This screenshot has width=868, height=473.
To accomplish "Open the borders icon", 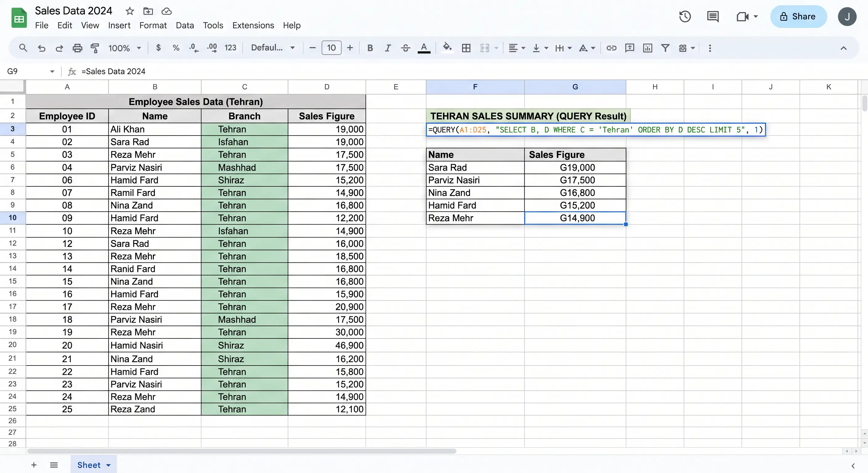I will pyautogui.click(x=466, y=48).
